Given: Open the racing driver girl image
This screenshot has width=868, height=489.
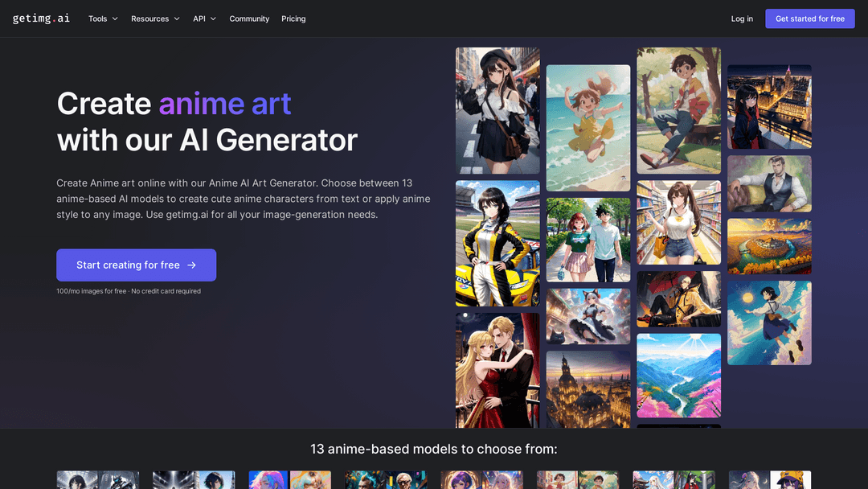Looking at the screenshot, I should (x=497, y=243).
